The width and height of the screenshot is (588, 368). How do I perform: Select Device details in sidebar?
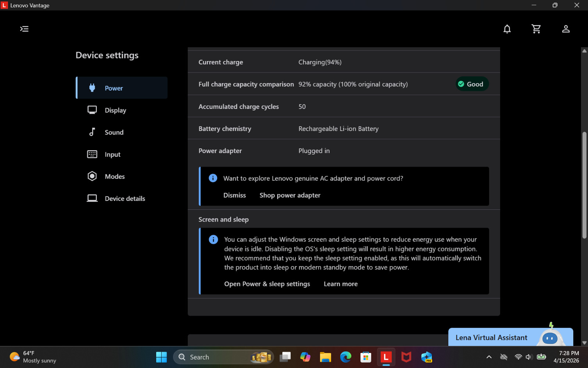pos(122,198)
